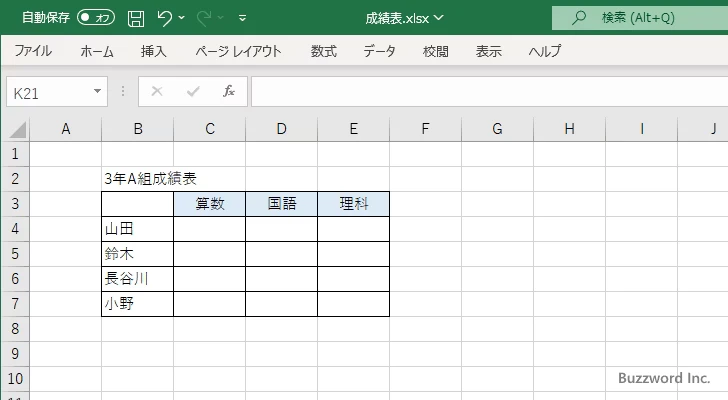Click inside the formula bar input
Viewport: 728px width, 400px height.
click(480, 91)
